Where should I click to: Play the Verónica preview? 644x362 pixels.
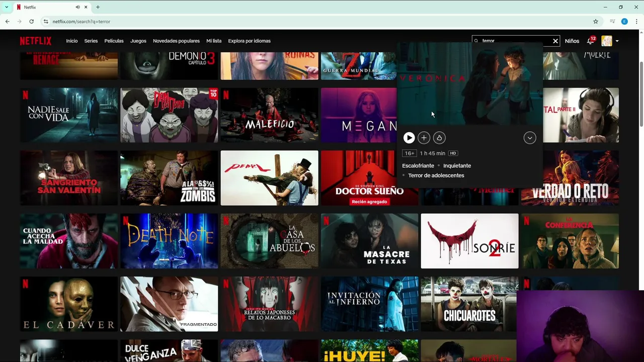point(409,138)
